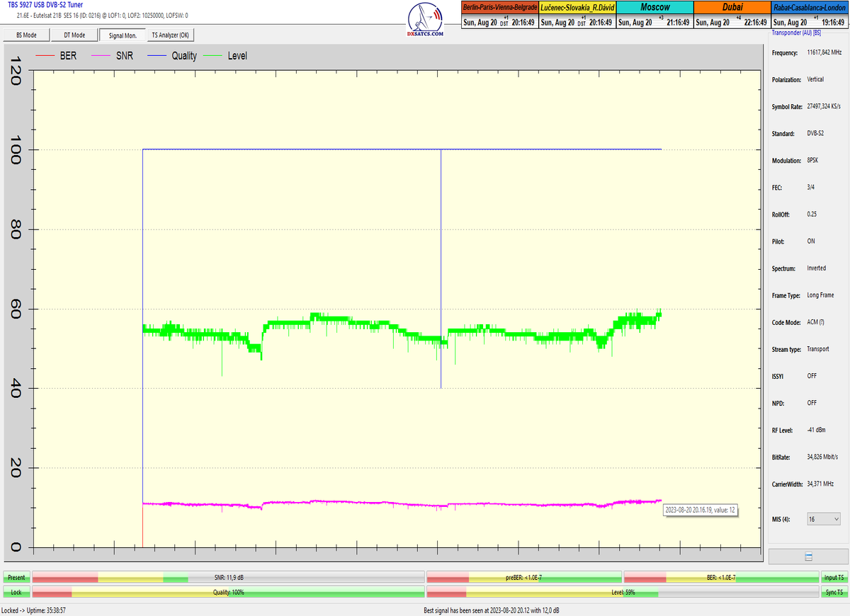This screenshot has height=616, width=850.
Task: Open the TS Analyzer (OK) tab
Action: [x=170, y=35]
